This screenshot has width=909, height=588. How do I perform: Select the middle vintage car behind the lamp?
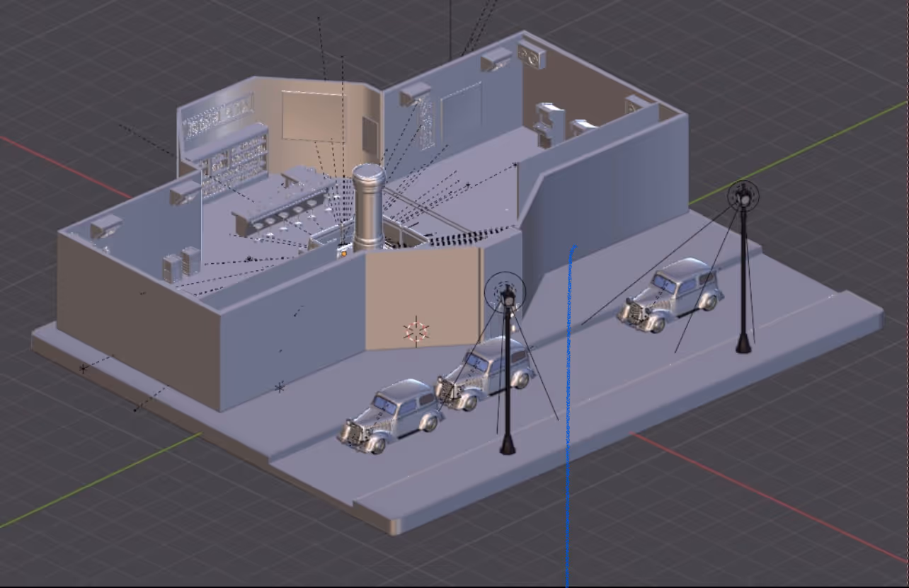484,373
